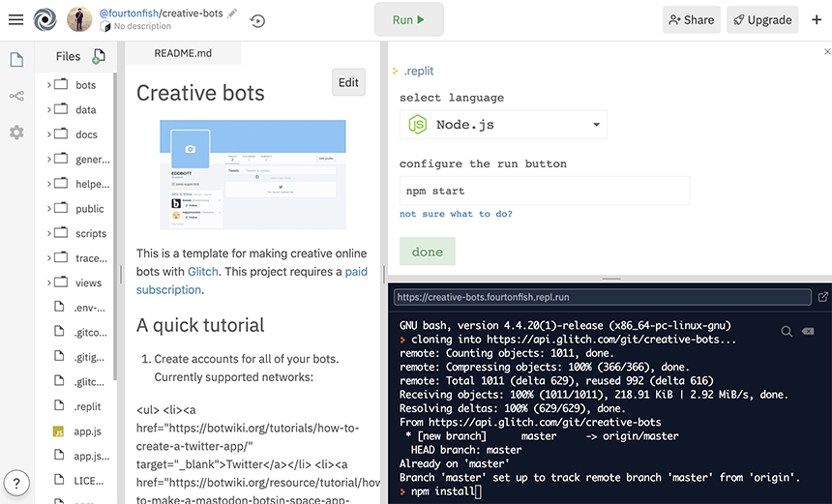This screenshot has height=504, width=832.
Task: Expand the data folder
Action: [48, 110]
